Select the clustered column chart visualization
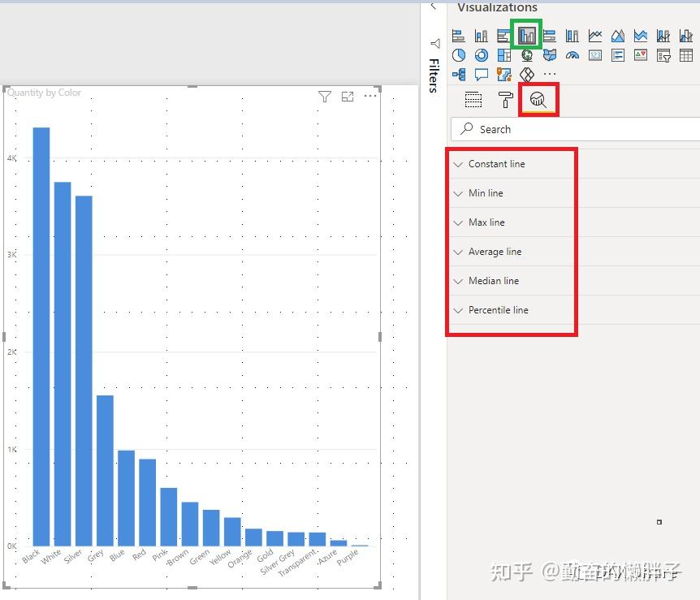This screenshot has height=600, width=700. (x=526, y=35)
